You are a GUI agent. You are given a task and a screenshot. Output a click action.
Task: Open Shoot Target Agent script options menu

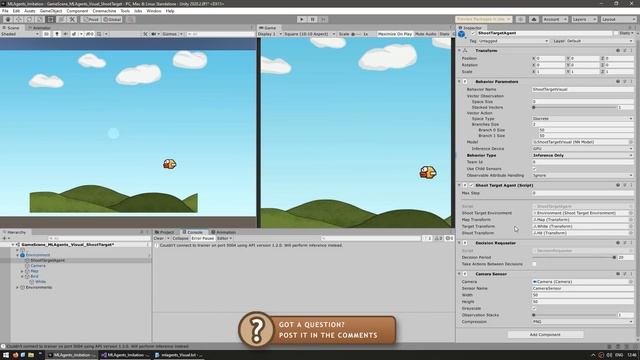(631, 185)
